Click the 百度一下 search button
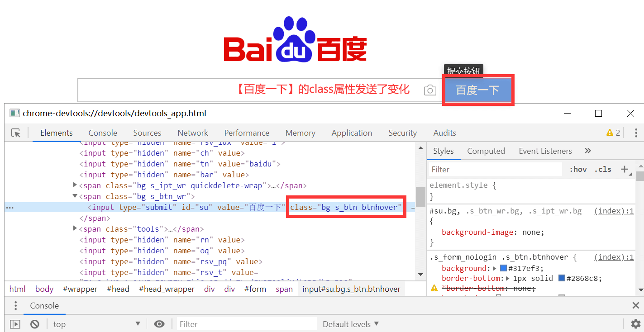The image size is (644, 332). (478, 90)
